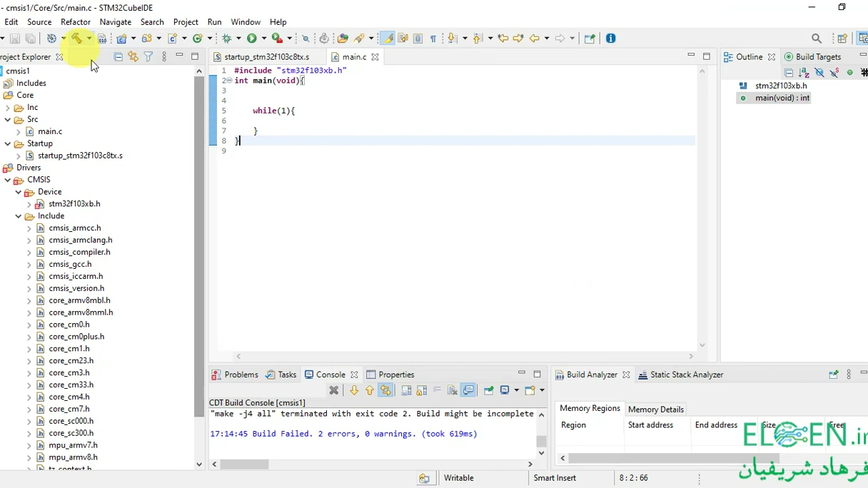Open the Run button dropdown arrow
Viewport: 868px width, 488px height.
263,38
